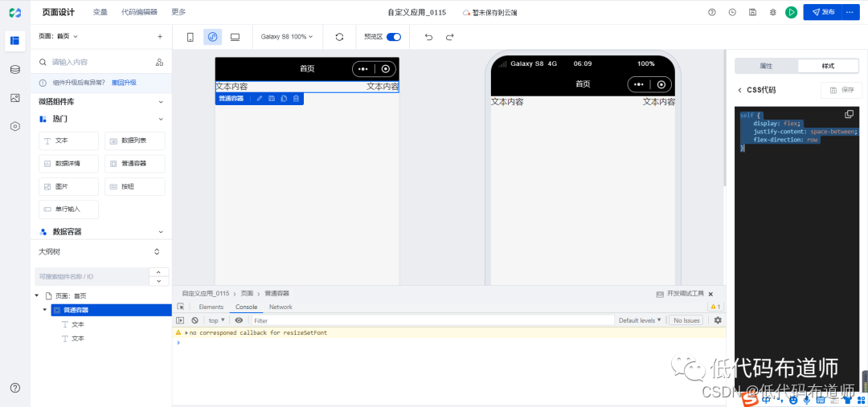The height and width of the screenshot is (407, 868).
Task: Open live expression eye icon
Action: pos(239,320)
